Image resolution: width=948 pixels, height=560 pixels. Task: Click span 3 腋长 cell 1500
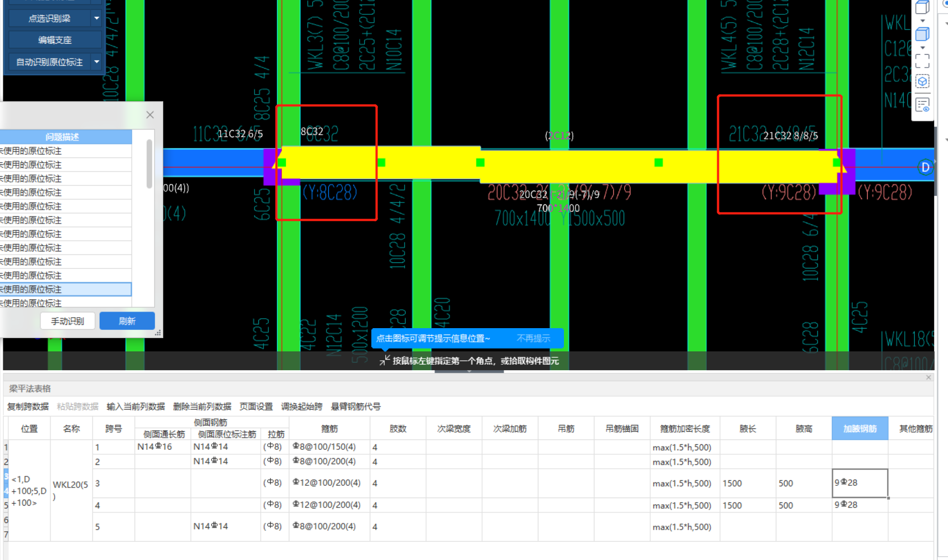click(x=748, y=483)
